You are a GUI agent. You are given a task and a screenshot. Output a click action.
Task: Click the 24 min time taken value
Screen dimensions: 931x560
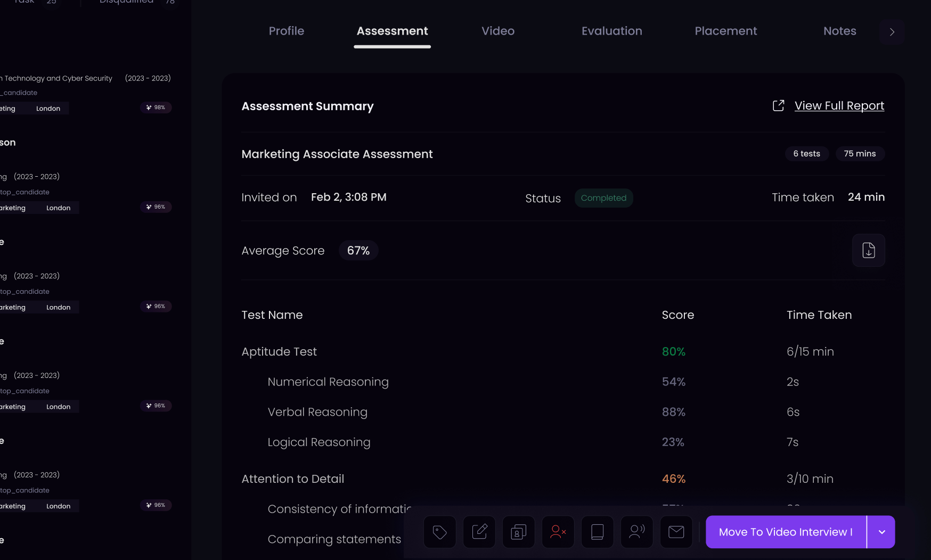866,197
